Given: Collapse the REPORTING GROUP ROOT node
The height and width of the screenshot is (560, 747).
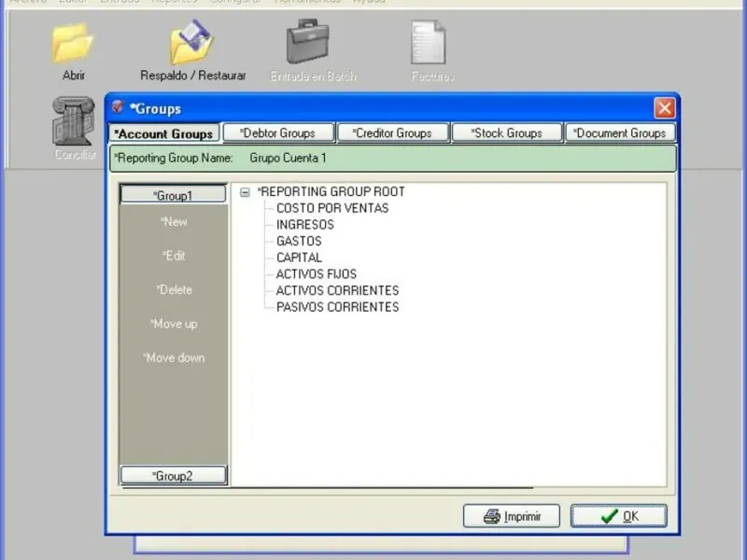Looking at the screenshot, I should [245, 192].
